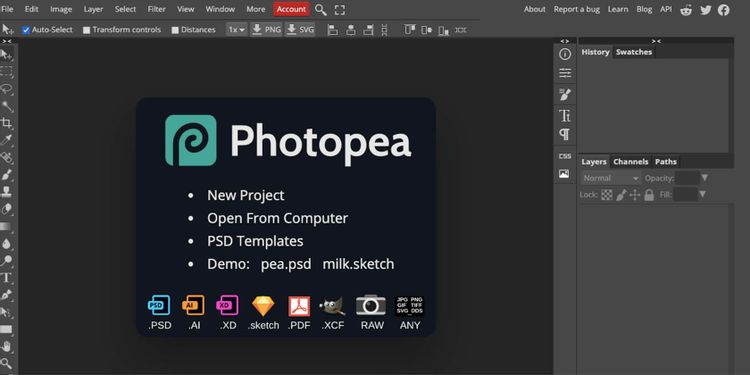The image size is (750, 375).
Task: Select the Brush tool
Action: coord(6,175)
